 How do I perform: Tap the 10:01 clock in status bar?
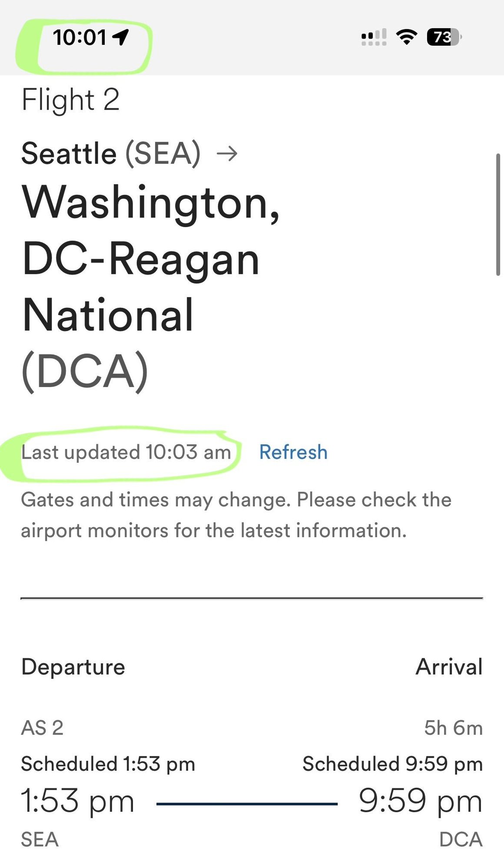point(80,37)
